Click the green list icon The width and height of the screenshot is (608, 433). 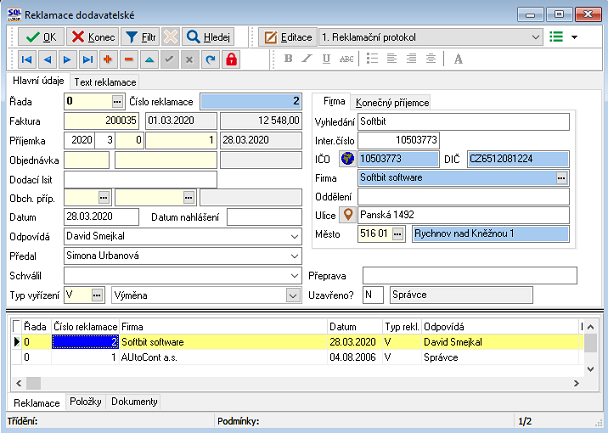(556, 37)
